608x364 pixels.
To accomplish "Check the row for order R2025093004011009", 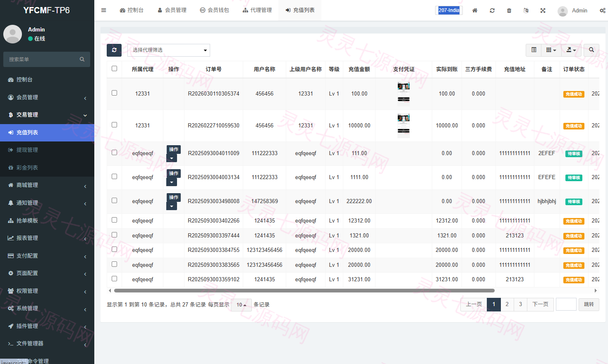I will click(115, 153).
